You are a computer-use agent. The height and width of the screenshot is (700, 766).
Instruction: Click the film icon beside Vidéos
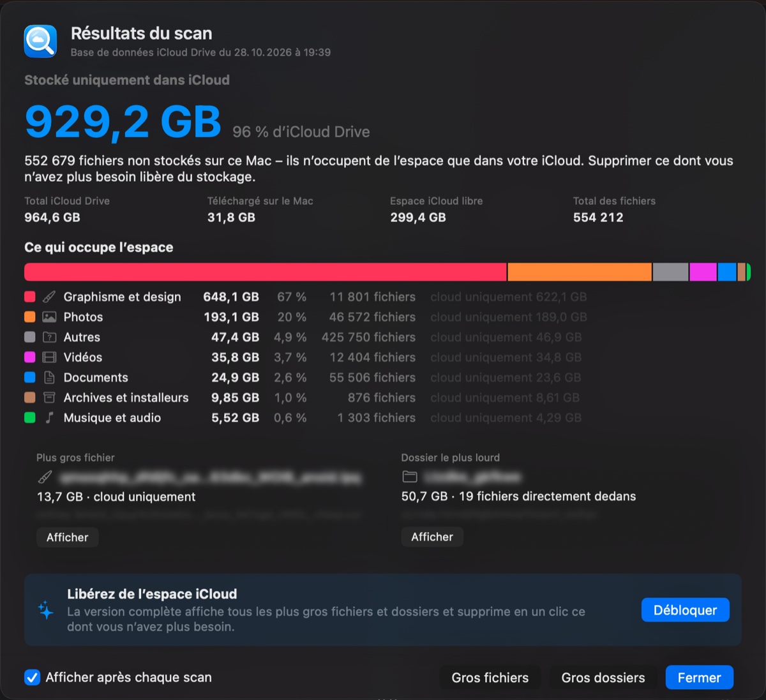click(49, 357)
